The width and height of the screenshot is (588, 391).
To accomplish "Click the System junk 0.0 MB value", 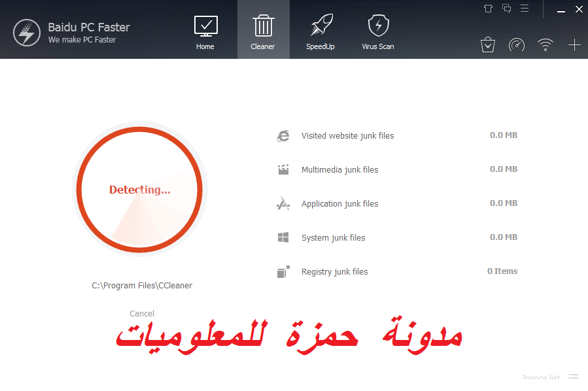I will 503,237.
